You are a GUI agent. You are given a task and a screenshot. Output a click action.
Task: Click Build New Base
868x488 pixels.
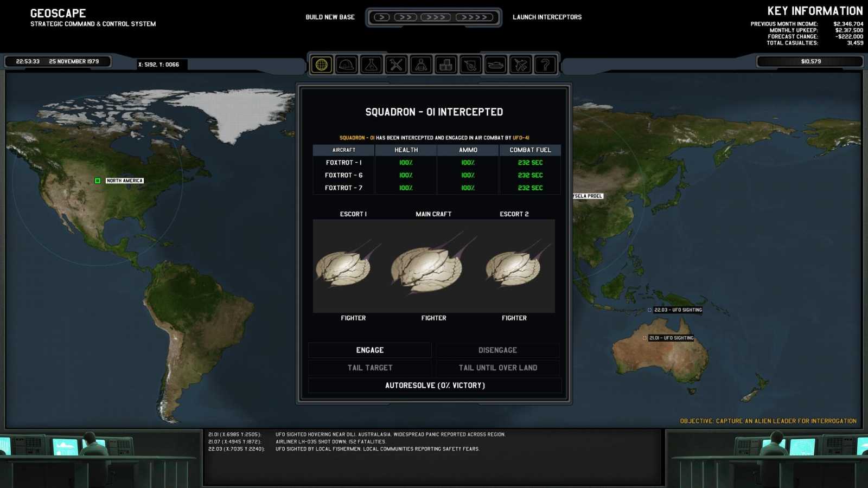330,17
